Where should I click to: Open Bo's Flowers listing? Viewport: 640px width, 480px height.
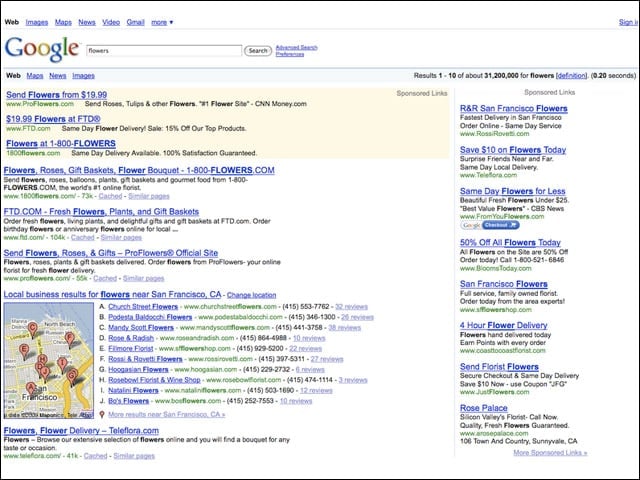coord(129,401)
